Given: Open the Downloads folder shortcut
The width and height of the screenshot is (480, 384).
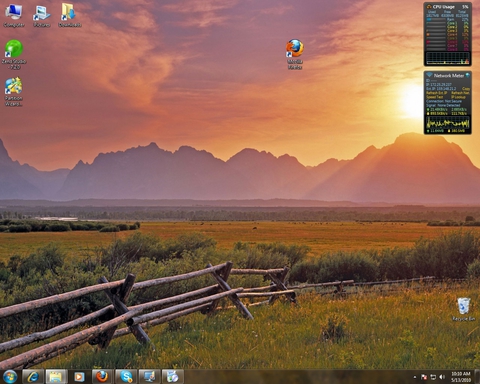Looking at the screenshot, I should click(x=70, y=15).
